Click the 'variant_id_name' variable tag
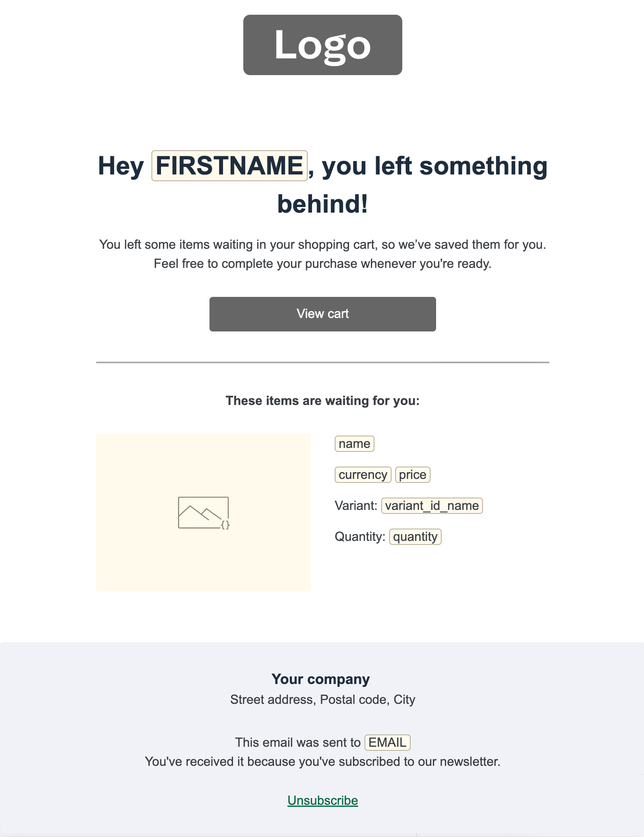The height and width of the screenshot is (837, 644). [x=432, y=506]
